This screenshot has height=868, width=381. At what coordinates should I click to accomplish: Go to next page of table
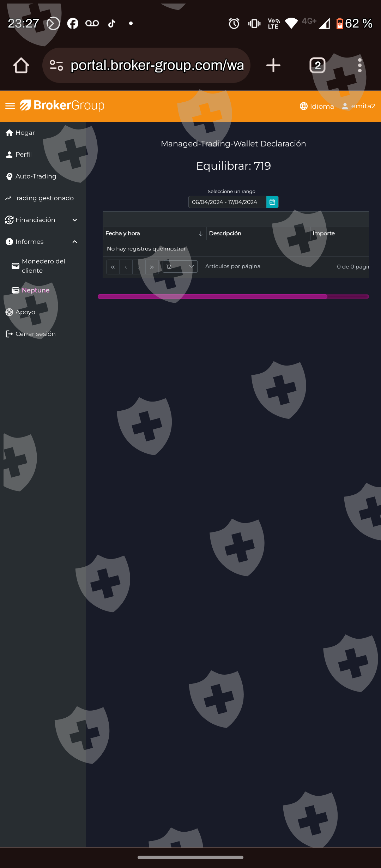(139, 267)
